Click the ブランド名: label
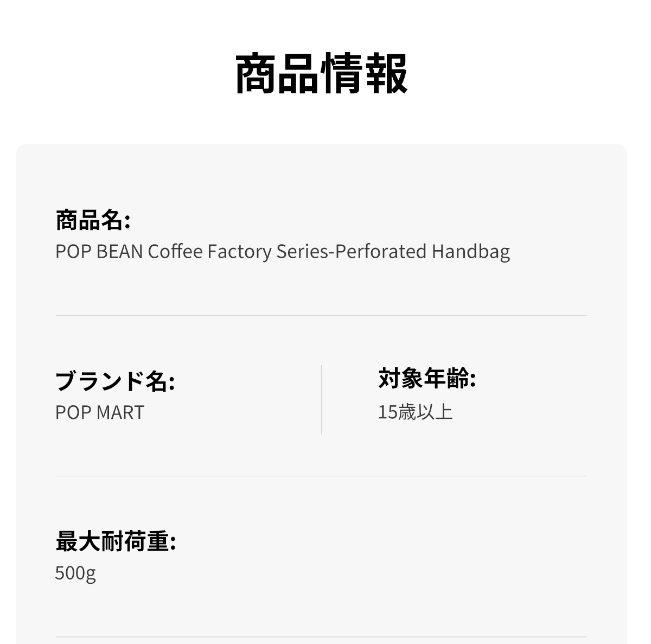The width and height of the screenshot is (651, 644). [115, 381]
